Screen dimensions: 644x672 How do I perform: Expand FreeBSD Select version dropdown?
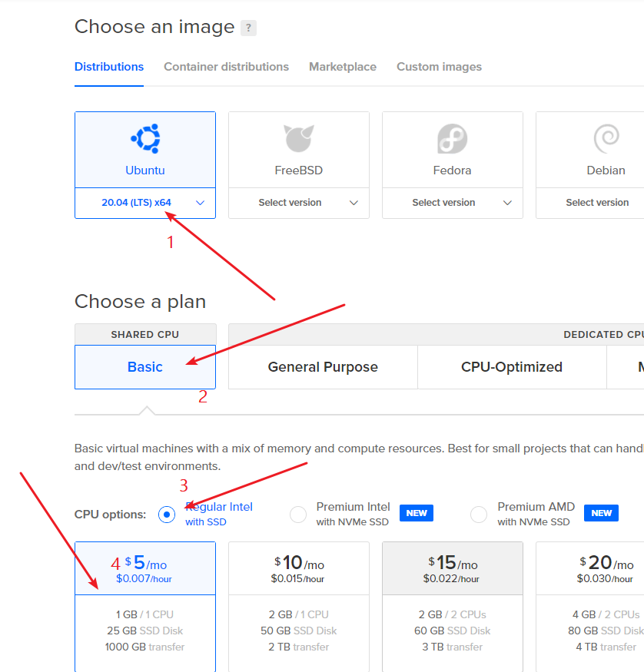coord(298,203)
